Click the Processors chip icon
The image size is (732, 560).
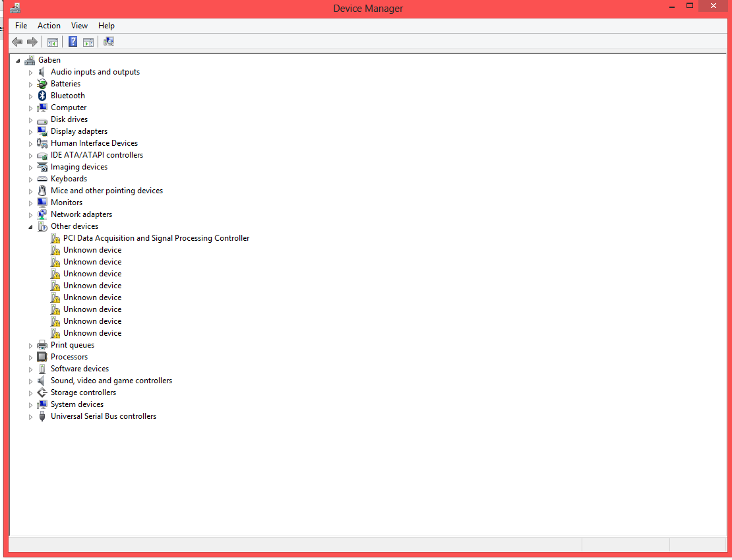pyautogui.click(x=42, y=357)
